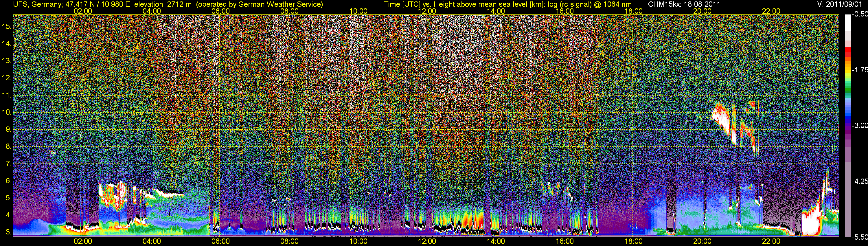Select the -3.00 value on the color scale
The image size is (868, 246).
(860, 126)
